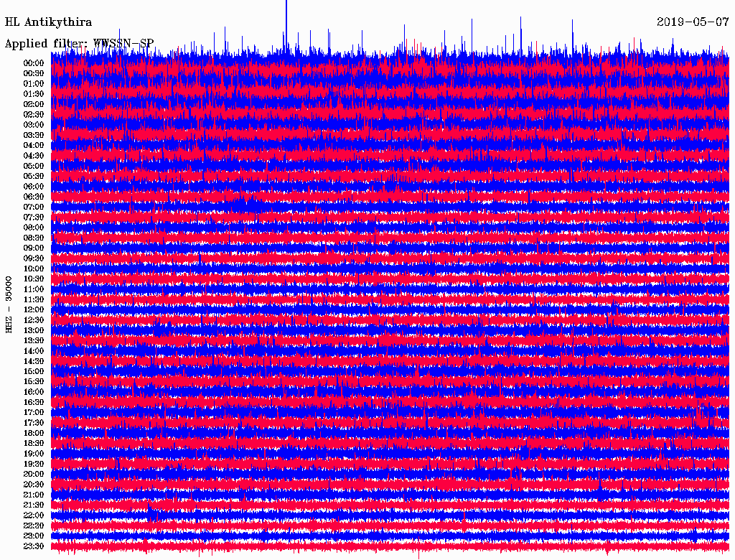Viewport: 735px width, 560px height.
Task: Select the 01:30 time label
Action: coord(33,94)
